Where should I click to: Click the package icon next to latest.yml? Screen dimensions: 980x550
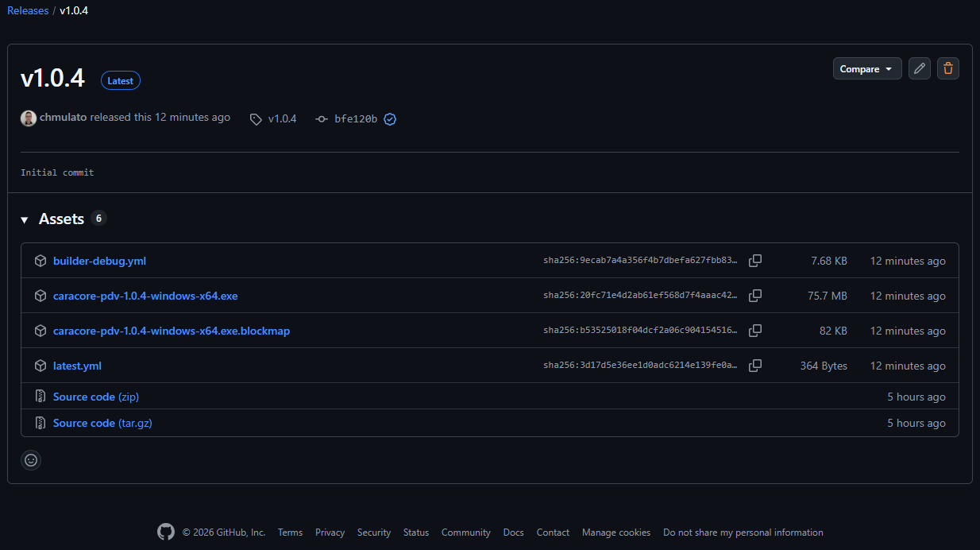point(40,365)
